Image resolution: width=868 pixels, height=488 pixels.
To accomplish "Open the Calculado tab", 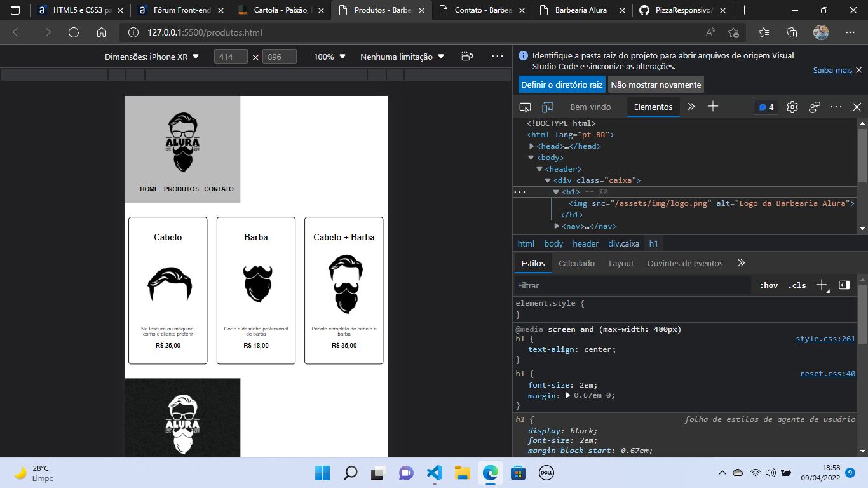I will click(577, 263).
